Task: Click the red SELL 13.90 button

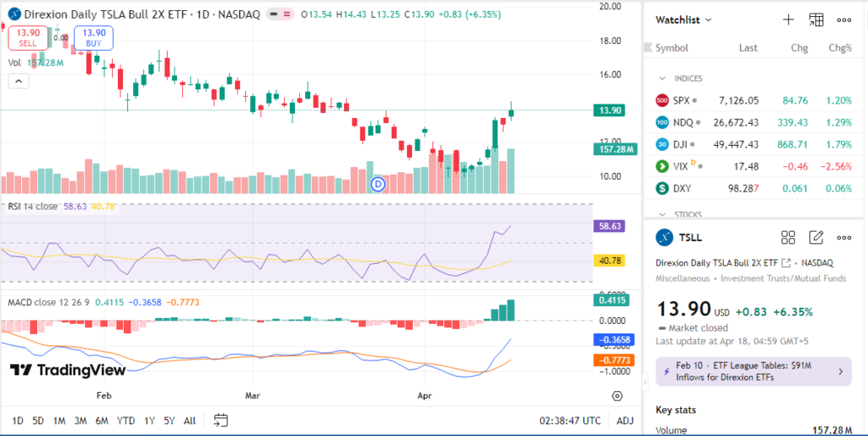Action: click(x=28, y=37)
